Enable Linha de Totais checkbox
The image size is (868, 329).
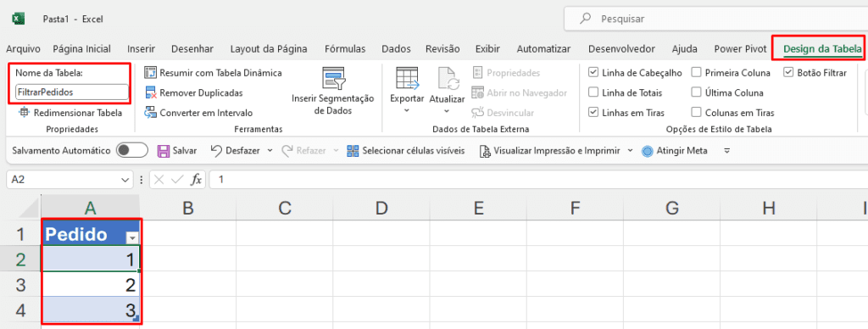click(x=593, y=93)
